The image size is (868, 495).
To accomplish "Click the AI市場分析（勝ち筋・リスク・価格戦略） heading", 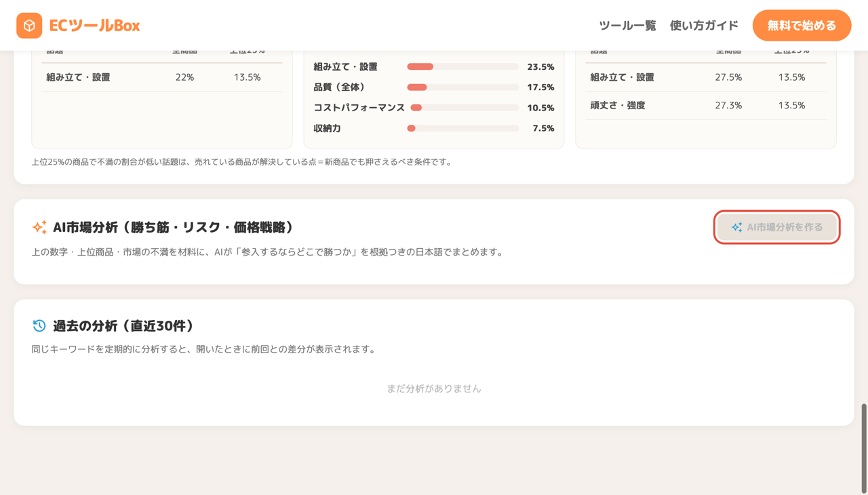I will pyautogui.click(x=174, y=227).
